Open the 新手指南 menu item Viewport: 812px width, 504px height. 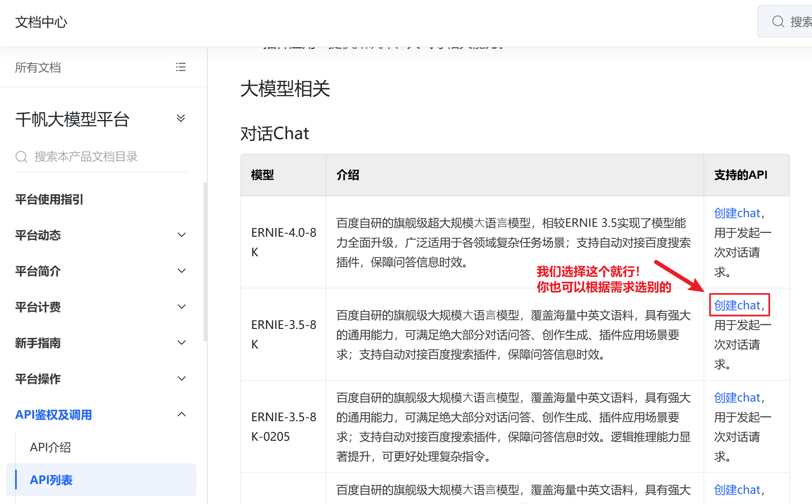click(38, 343)
